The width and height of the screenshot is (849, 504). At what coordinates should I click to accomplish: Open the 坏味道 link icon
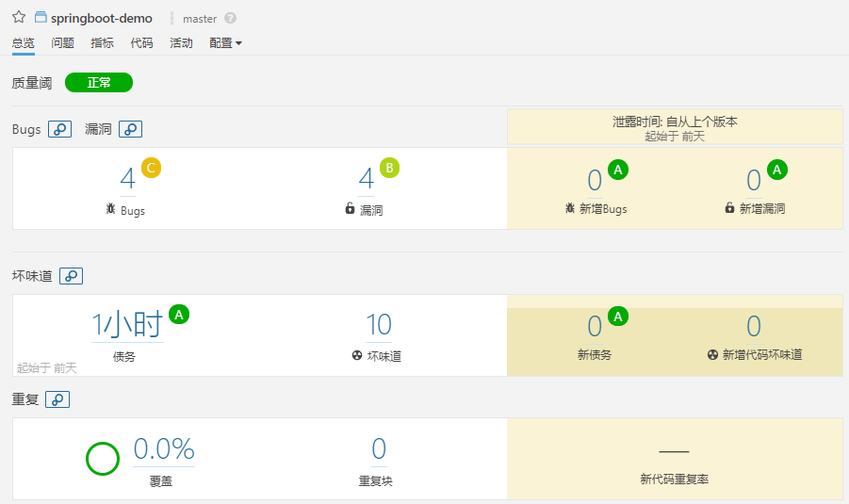71,276
